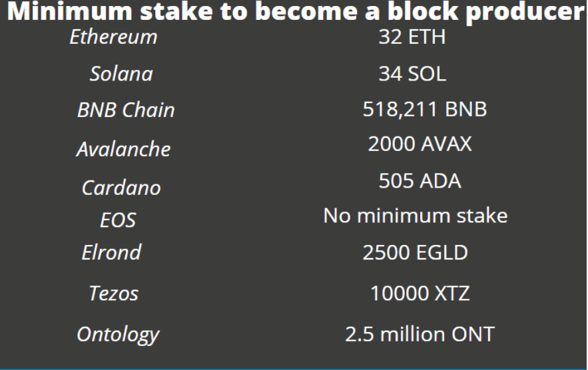Screen dimensions: 588x370
Task: Click the 10000 XTZ value
Action: [420, 293]
